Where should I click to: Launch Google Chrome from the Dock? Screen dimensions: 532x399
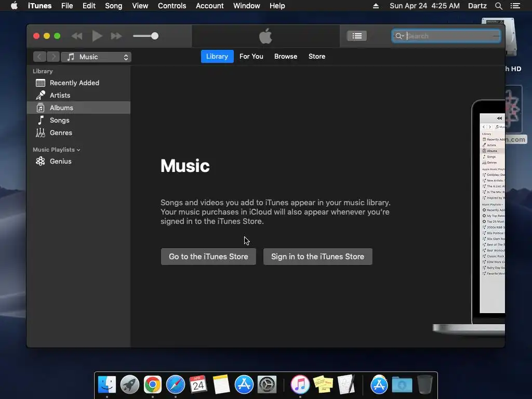coord(153,384)
